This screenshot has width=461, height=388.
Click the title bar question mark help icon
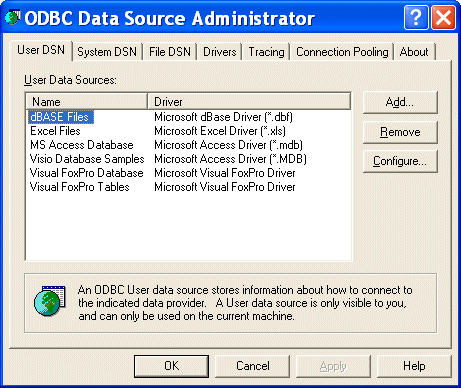pyautogui.click(x=416, y=17)
